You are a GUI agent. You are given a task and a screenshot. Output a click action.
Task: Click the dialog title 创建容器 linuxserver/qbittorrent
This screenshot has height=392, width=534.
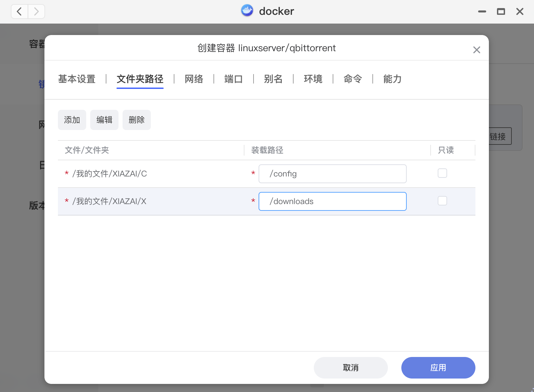pos(267,48)
